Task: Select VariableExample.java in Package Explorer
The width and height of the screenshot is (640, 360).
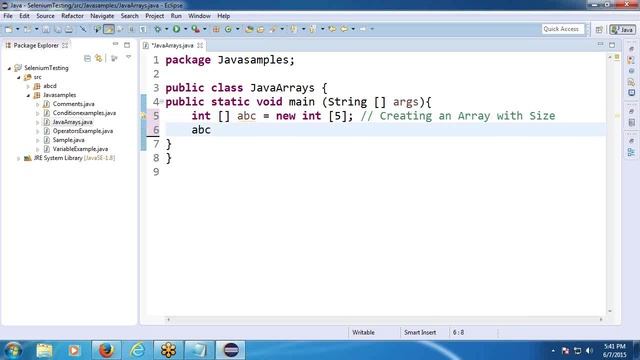Action: click(x=80, y=149)
